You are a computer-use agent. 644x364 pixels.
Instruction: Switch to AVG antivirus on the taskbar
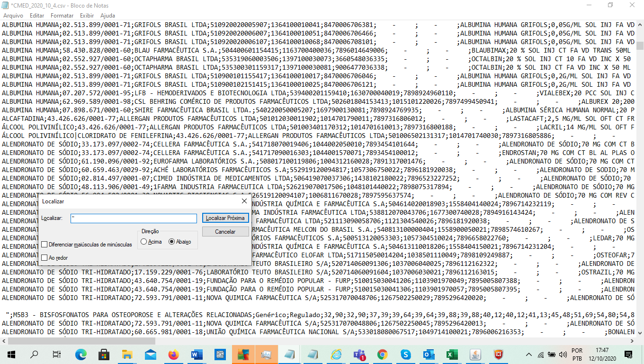(243, 354)
